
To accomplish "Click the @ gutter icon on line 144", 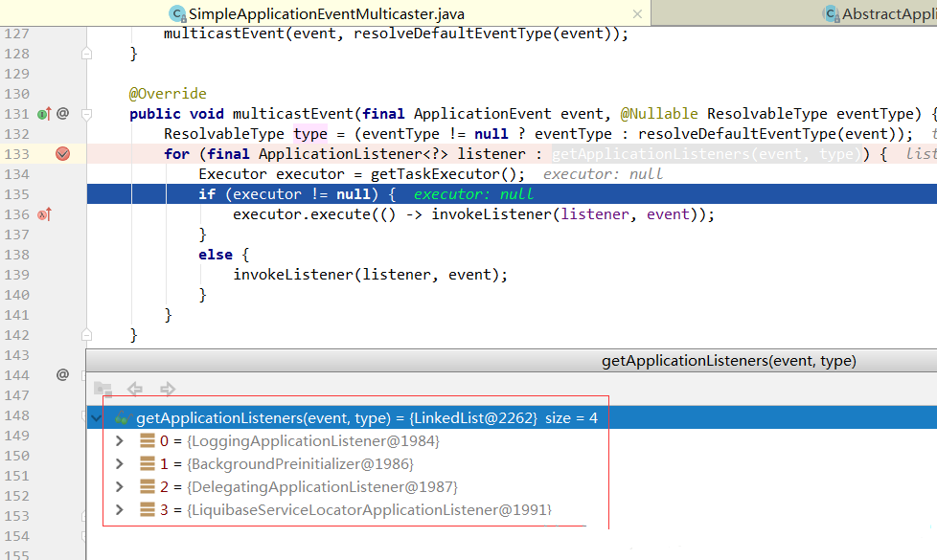I will click(x=63, y=374).
